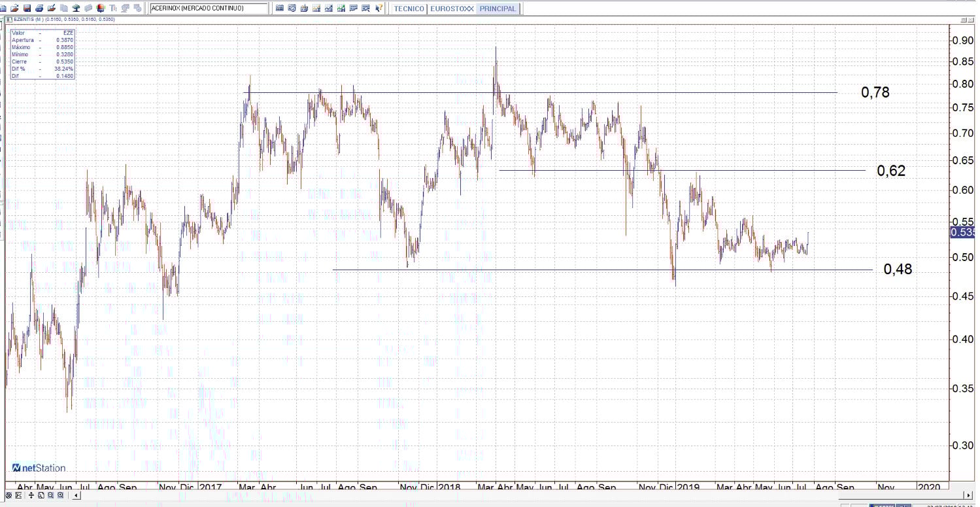Click the scroll left arrow below chart

click(76, 495)
